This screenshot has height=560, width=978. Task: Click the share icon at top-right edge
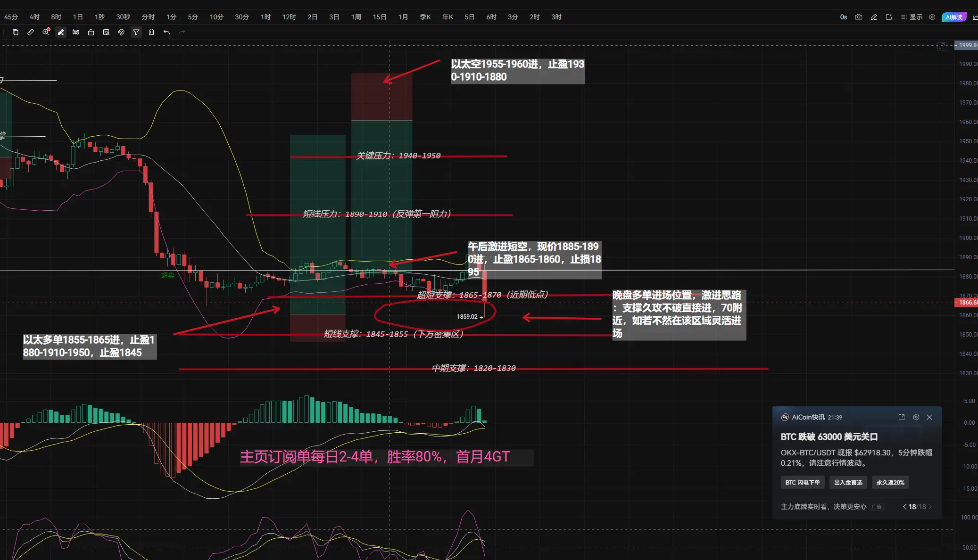pyautogui.click(x=975, y=17)
